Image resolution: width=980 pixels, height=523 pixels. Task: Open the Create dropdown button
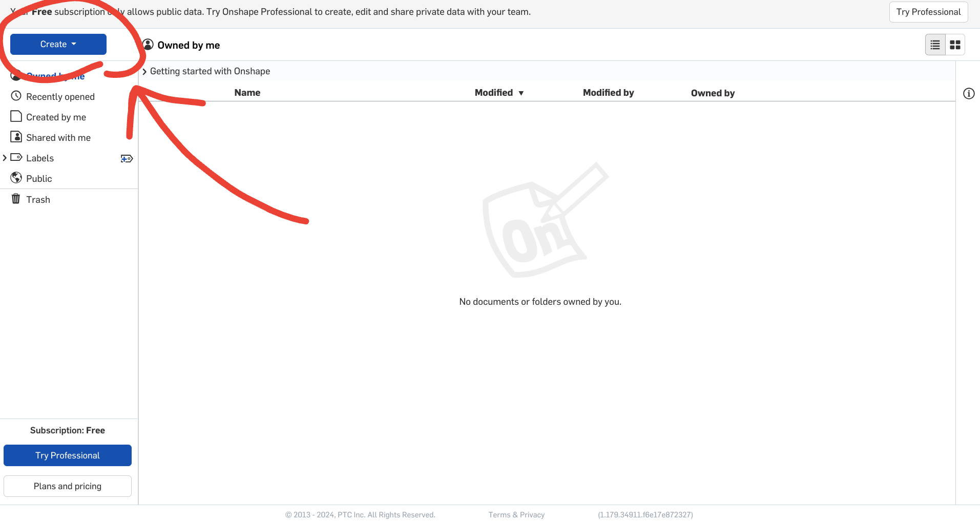tap(58, 44)
